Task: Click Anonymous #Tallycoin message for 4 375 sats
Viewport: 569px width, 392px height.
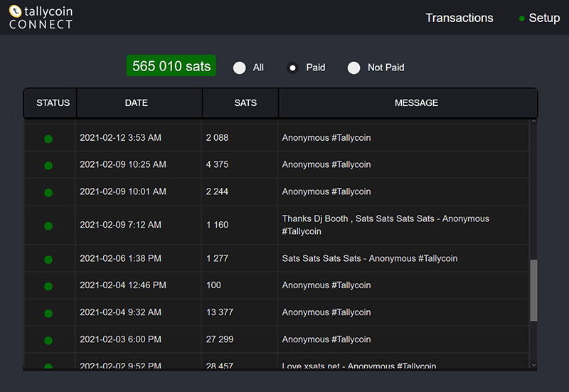Action: (x=326, y=164)
